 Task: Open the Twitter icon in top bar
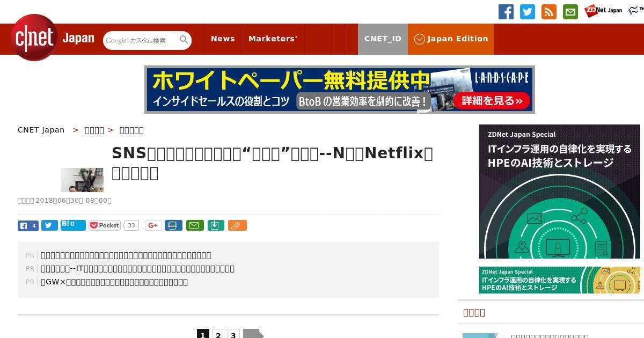(x=528, y=12)
